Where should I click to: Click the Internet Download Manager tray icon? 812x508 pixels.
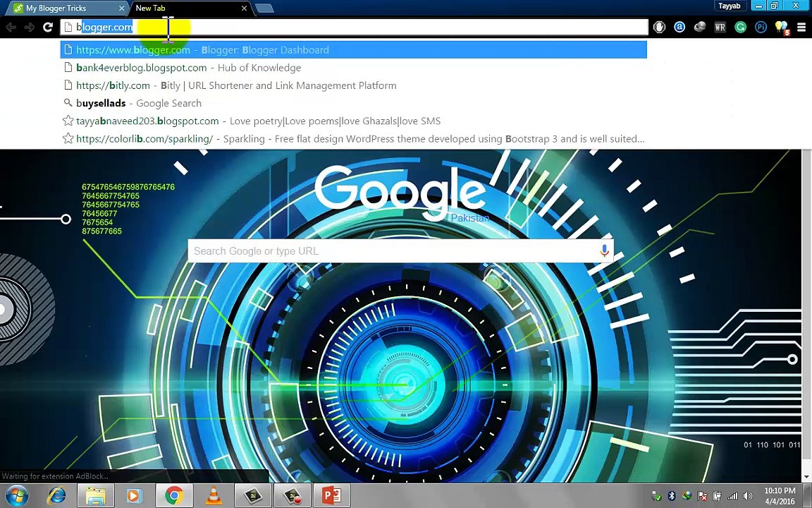[x=687, y=496]
